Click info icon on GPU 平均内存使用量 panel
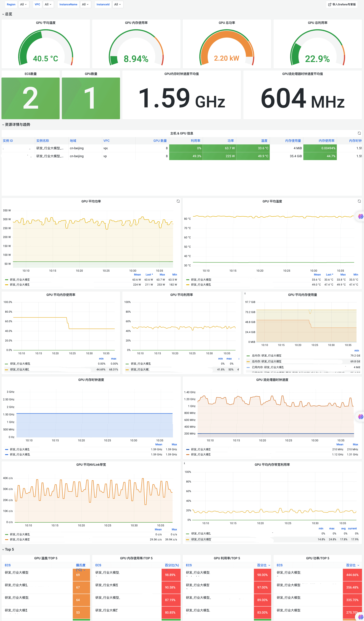Viewport: 364px width, 621px height. coord(245,294)
